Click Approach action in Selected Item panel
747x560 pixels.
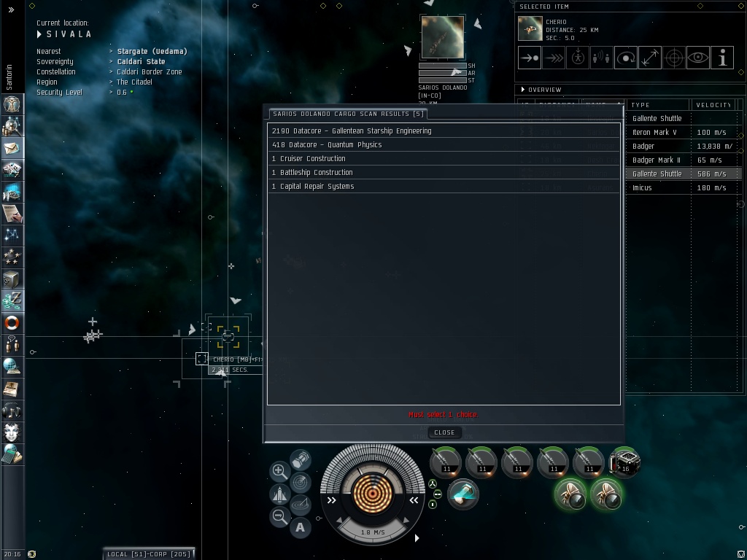click(x=530, y=58)
